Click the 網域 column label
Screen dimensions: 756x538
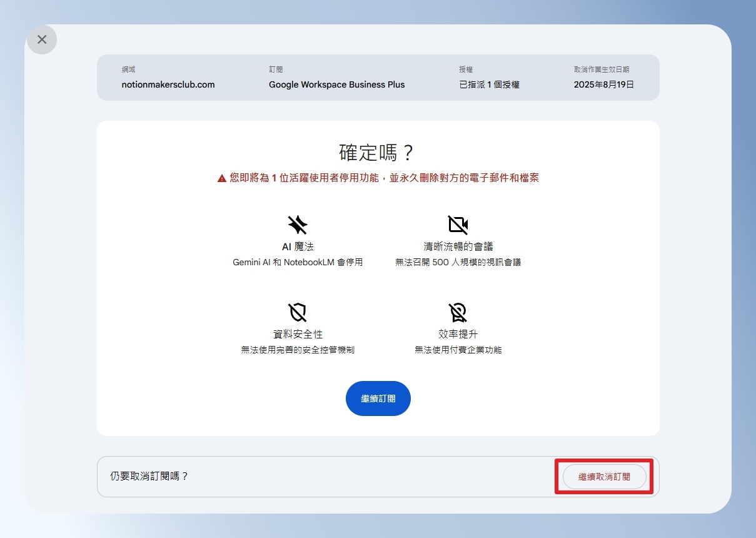coord(128,69)
